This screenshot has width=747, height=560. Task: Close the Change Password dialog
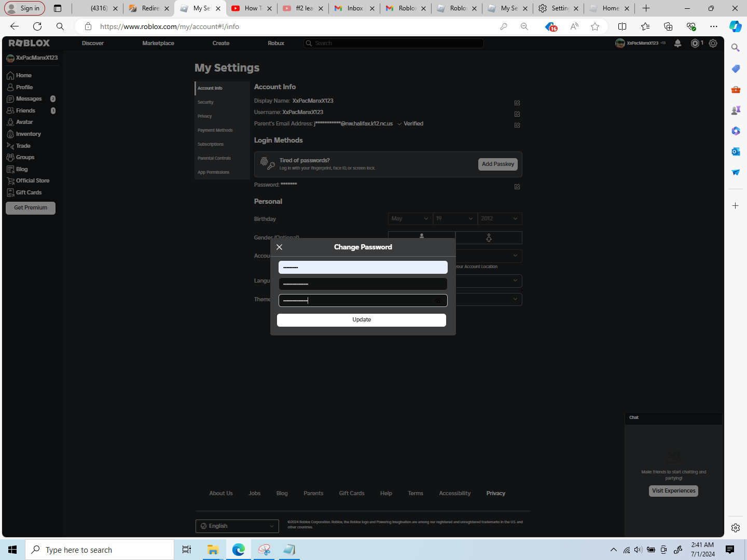pos(280,247)
